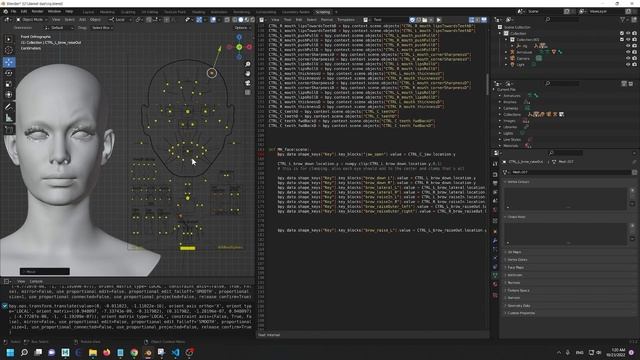This screenshot has width=640, height=360.
Task: Click the blue Z axis on navigation gizmo
Action: pyautogui.click(x=239, y=37)
